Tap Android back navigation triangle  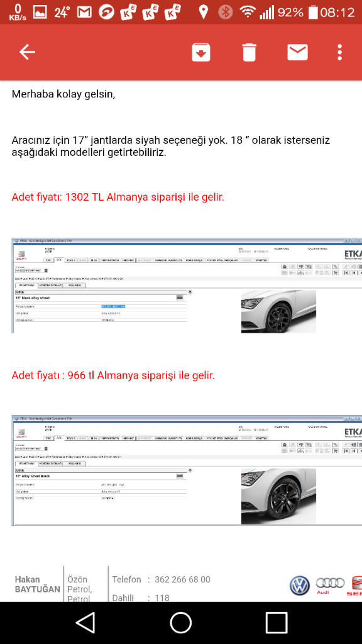click(85, 622)
